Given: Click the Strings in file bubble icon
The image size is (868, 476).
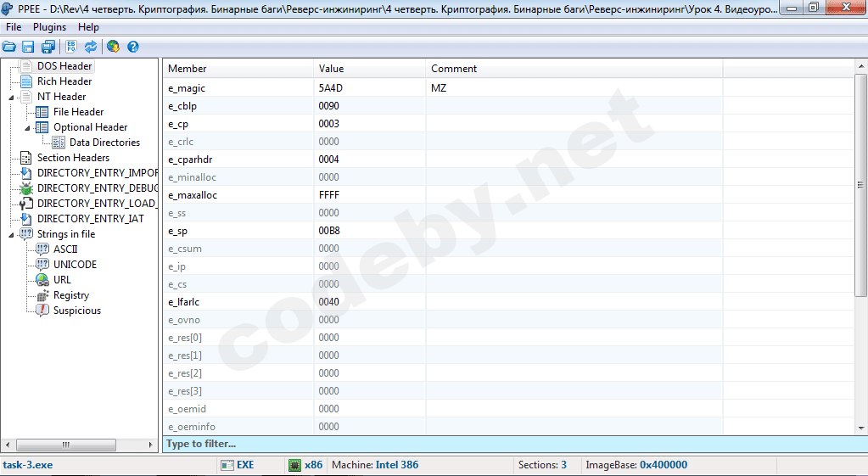Looking at the screenshot, I should [x=25, y=235].
